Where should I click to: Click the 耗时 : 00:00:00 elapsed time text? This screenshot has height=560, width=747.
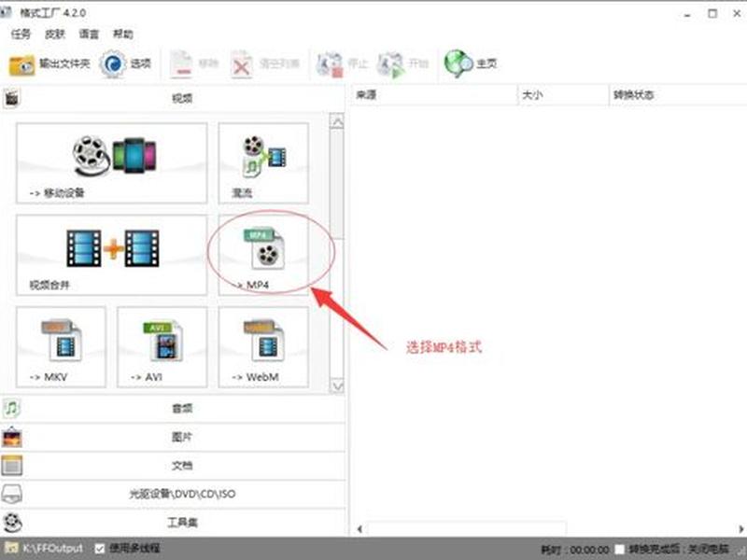574,550
